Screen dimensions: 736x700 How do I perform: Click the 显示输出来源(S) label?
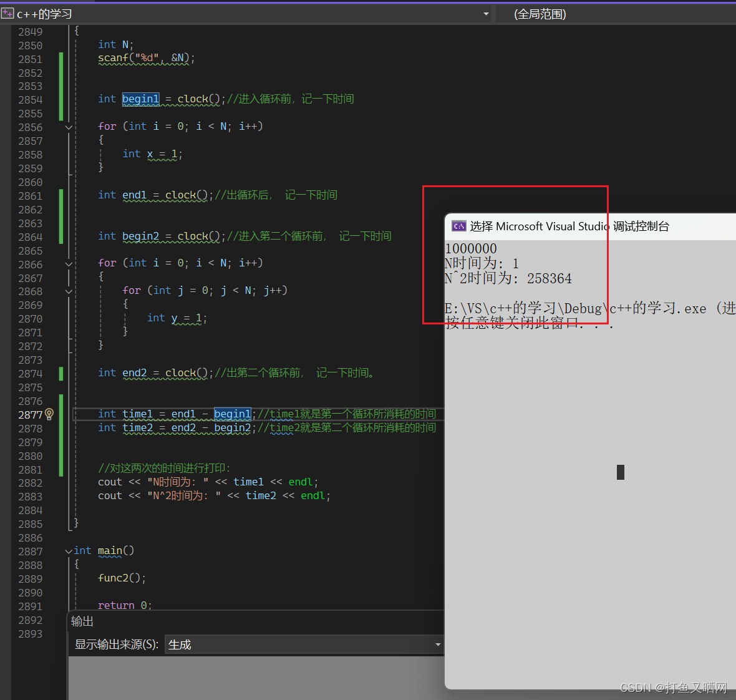(117, 644)
